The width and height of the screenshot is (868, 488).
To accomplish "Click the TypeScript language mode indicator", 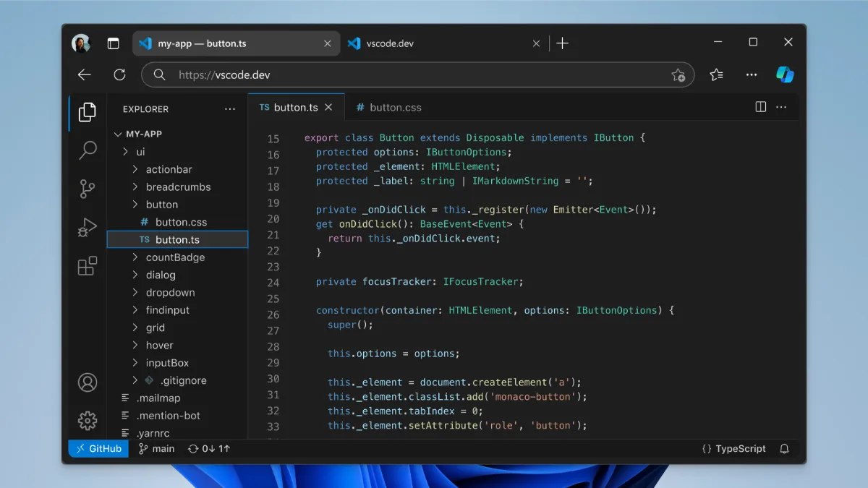I will [733, 449].
